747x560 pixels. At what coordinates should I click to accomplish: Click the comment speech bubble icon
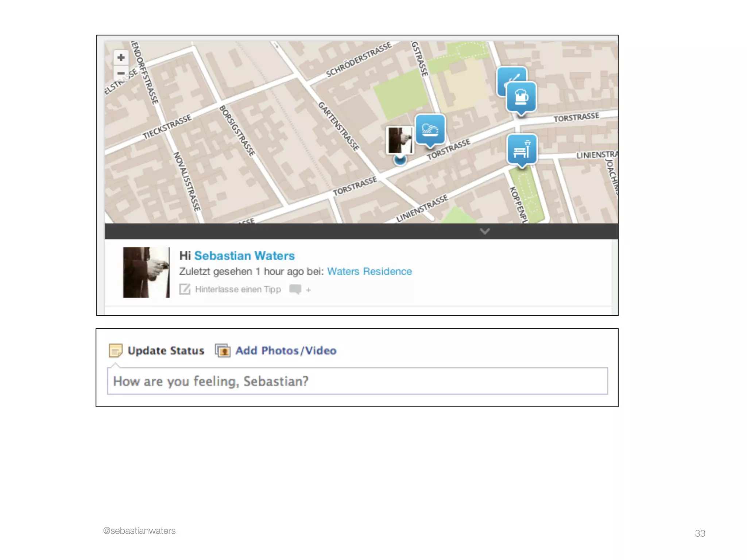295,289
